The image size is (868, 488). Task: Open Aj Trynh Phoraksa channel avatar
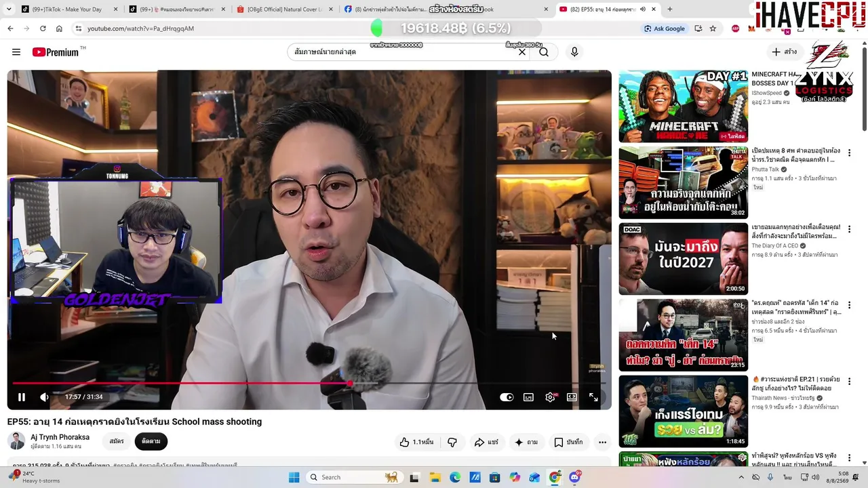coord(16,441)
